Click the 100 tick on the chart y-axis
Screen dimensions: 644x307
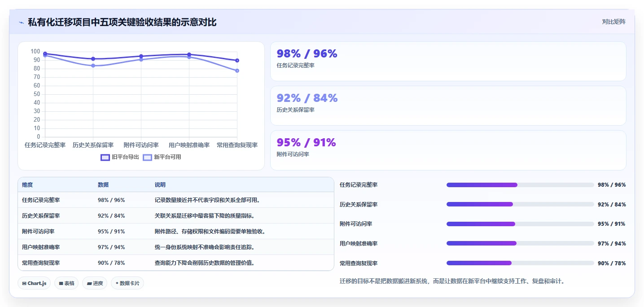[35, 52]
